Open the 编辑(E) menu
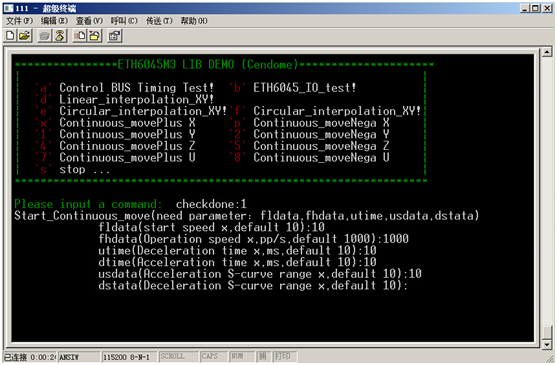Screen dimensions: 557x365 (x=54, y=21)
